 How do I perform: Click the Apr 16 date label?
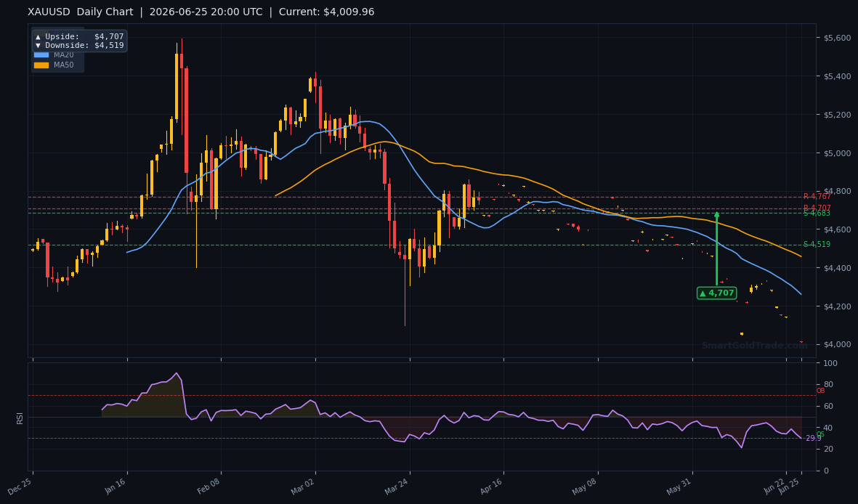click(x=491, y=487)
